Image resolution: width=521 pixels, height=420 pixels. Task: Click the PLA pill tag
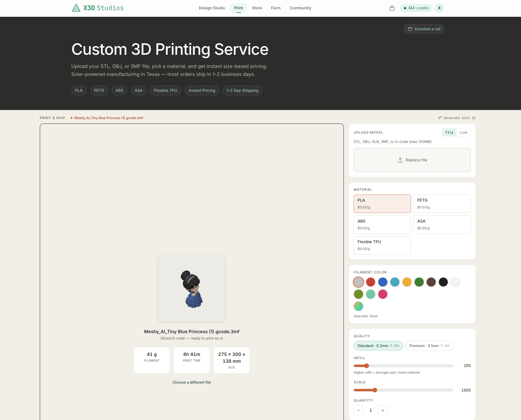pyautogui.click(x=79, y=90)
